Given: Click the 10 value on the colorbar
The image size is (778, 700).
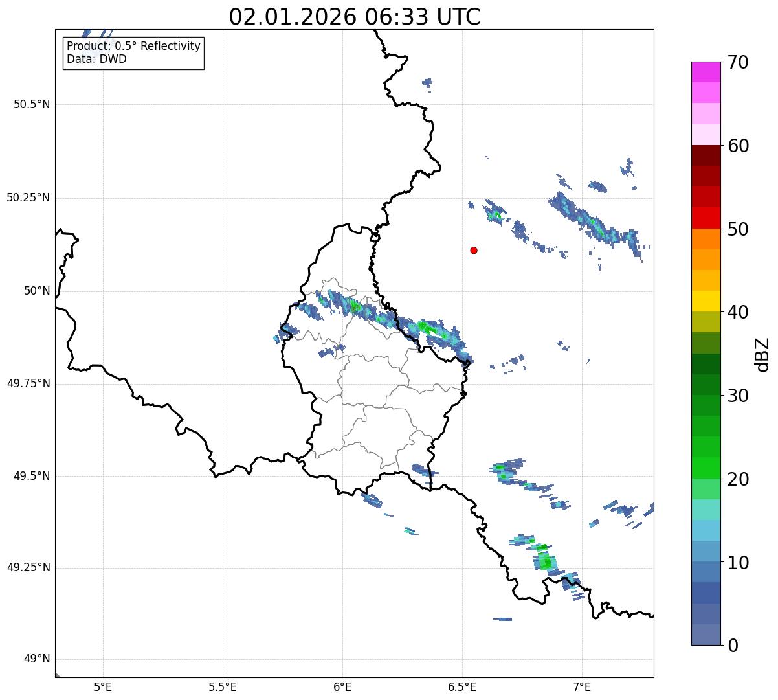Looking at the screenshot, I should point(737,562).
